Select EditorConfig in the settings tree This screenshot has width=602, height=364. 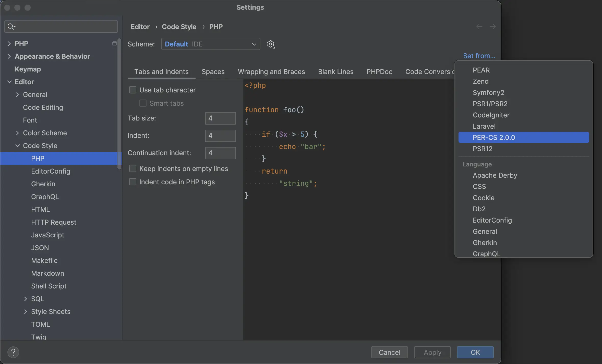(51, 171)
